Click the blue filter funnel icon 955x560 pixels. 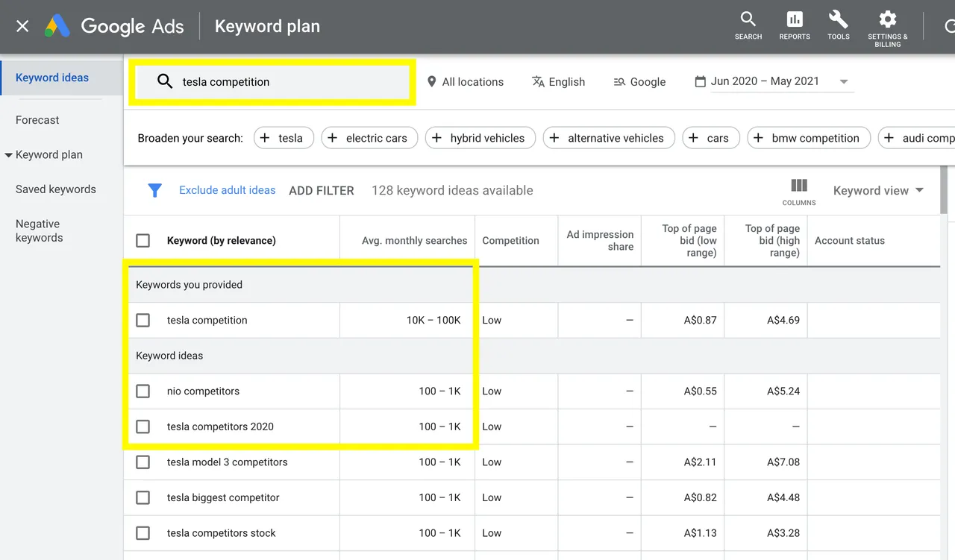point(154,190)
